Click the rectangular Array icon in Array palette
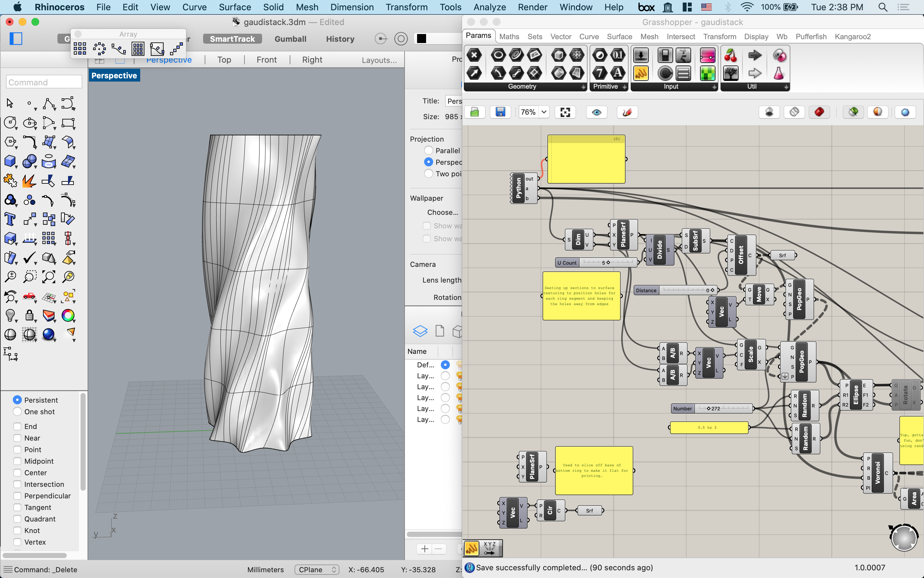Screen dimensions: 924x578 80,48
